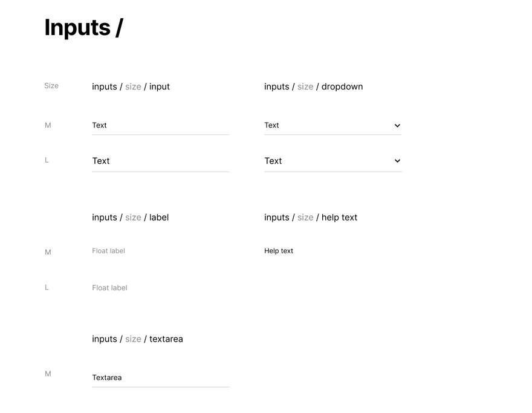
Task: Click the 'Inputs /' page title
Action: [x=84, y=27]
